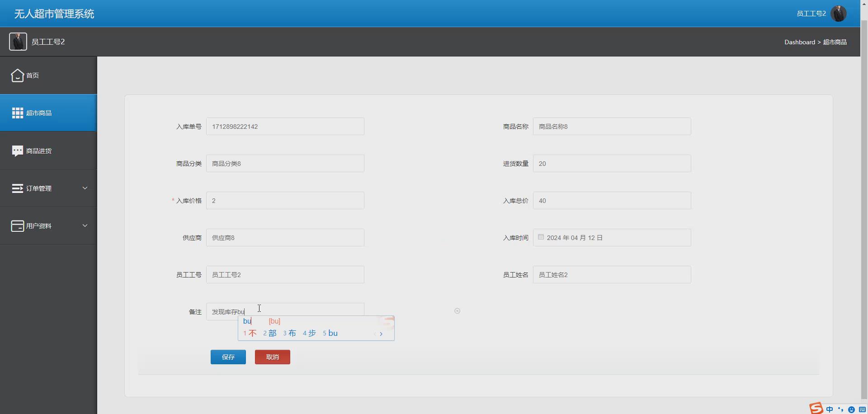Select IME candidate 2 部

tap(270, 333)
